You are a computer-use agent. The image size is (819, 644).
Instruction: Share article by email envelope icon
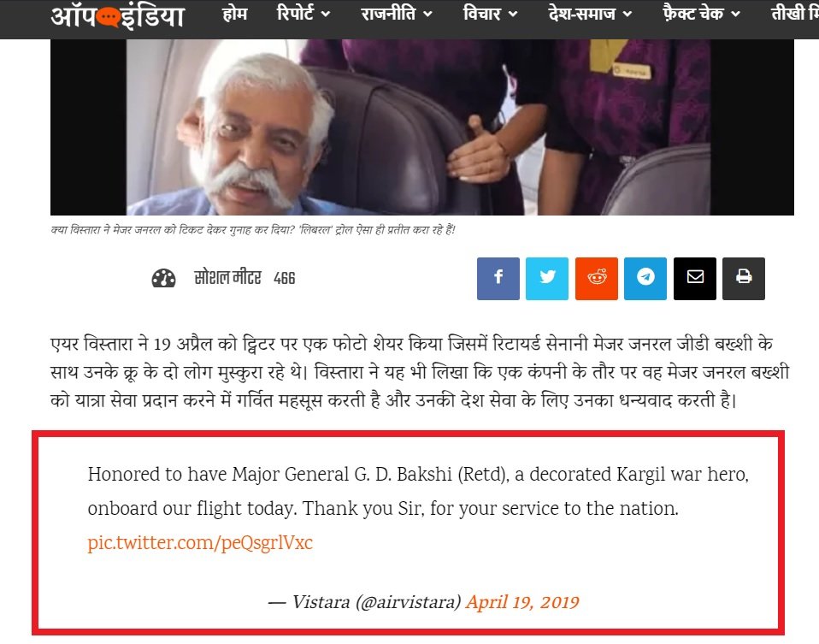click(x=695, y=279)
